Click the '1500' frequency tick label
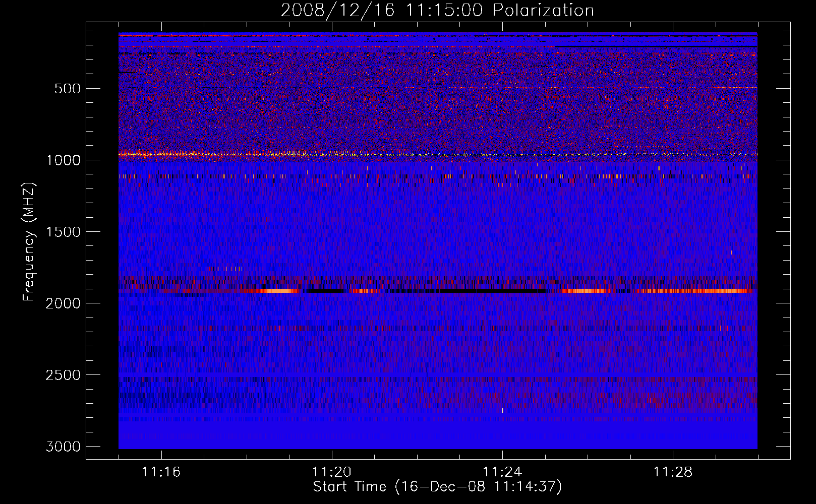 pyautogui.click(x=63, y=232)
